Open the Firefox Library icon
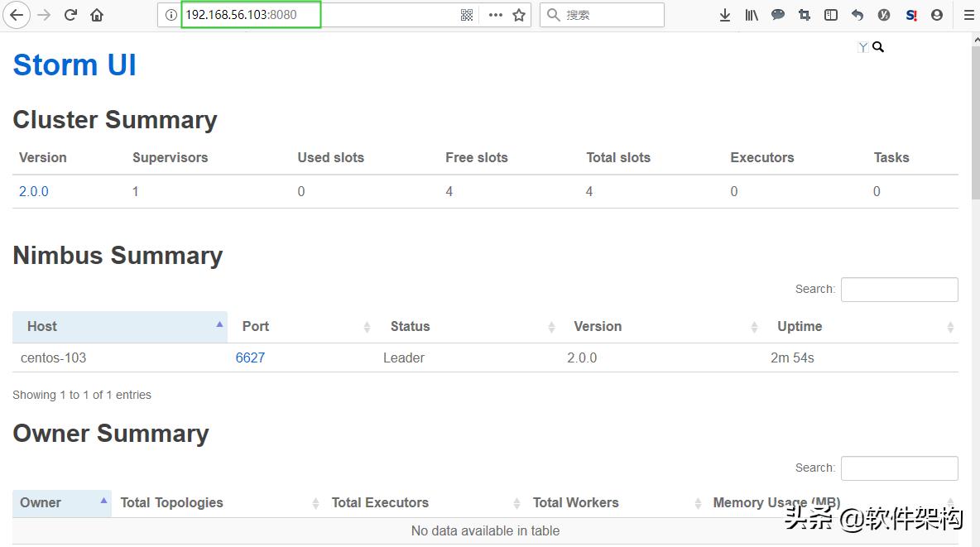 (751, 14)
